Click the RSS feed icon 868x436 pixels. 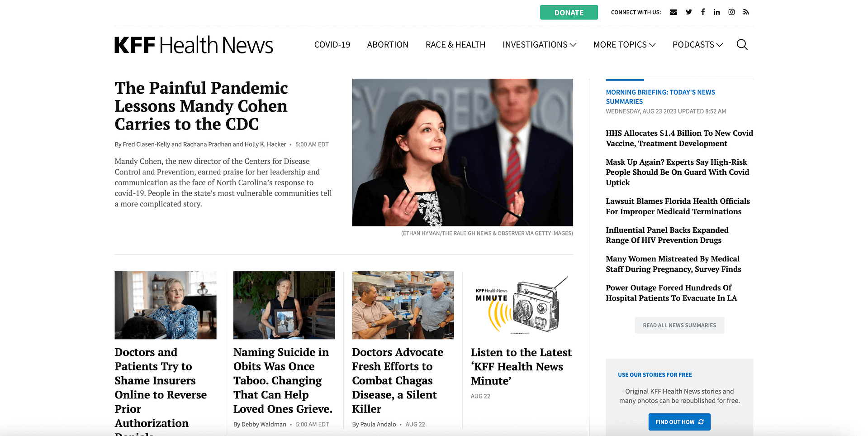746,12
